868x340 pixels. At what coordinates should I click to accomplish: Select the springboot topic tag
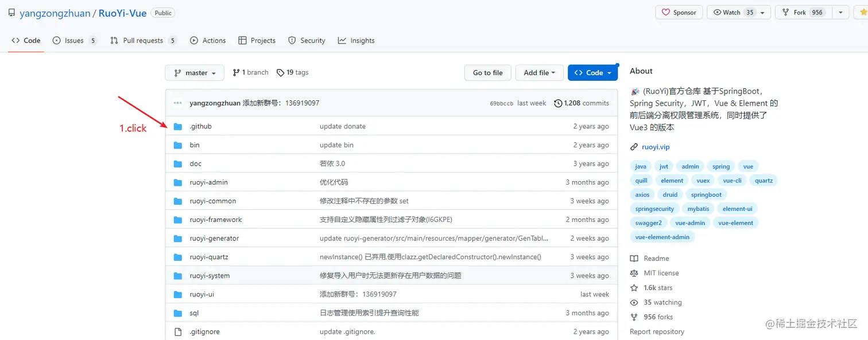706,195
